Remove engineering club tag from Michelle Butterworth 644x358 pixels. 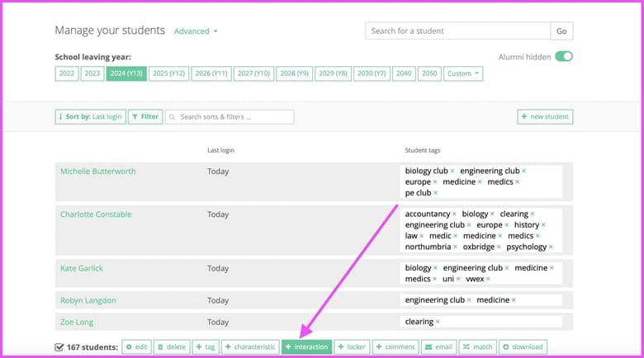point(524,172)
